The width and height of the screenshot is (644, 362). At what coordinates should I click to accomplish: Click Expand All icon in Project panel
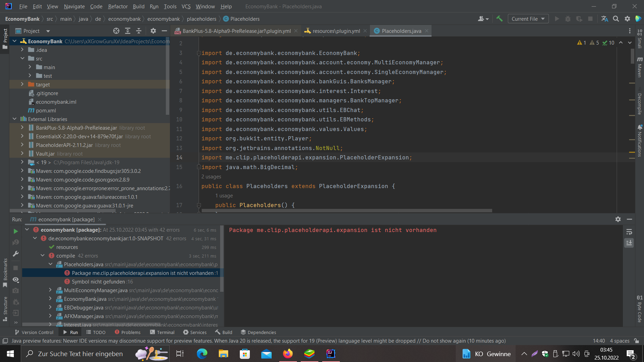click(128, 31)
